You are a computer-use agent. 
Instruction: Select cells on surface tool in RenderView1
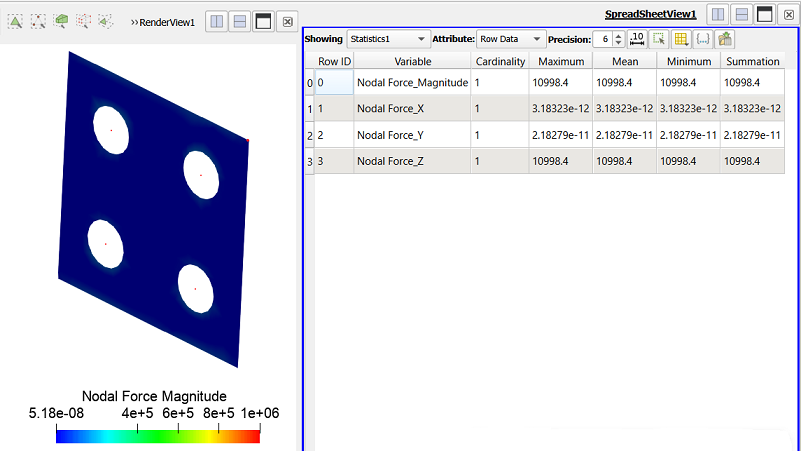point(15,21)
